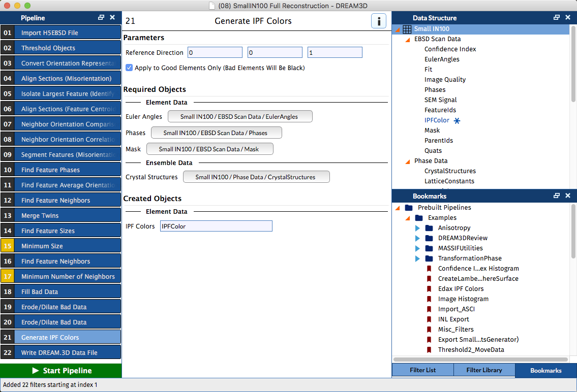Click the third Reference Direction field
Image resolution: width=577 pixels, height=392 pixels.
pos(335,52)
